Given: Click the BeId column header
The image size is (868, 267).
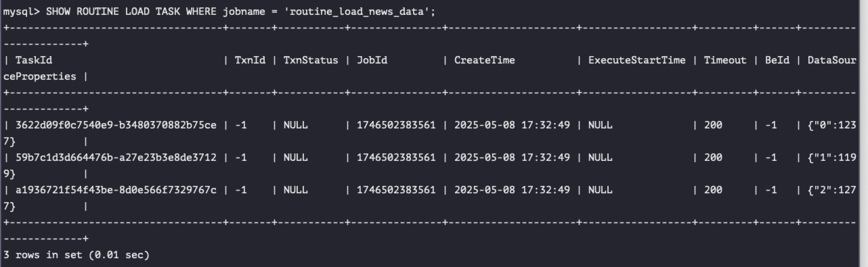Looking at the screenshot, I should click(x=777, y=61).
